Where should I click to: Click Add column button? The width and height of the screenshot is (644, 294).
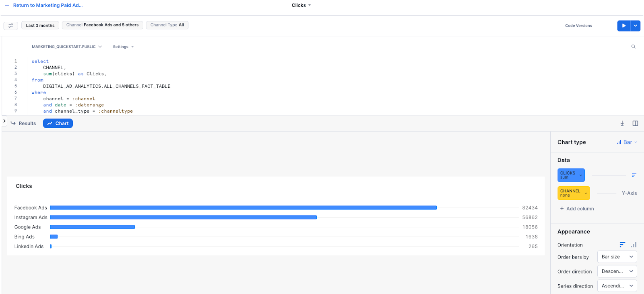577,209
